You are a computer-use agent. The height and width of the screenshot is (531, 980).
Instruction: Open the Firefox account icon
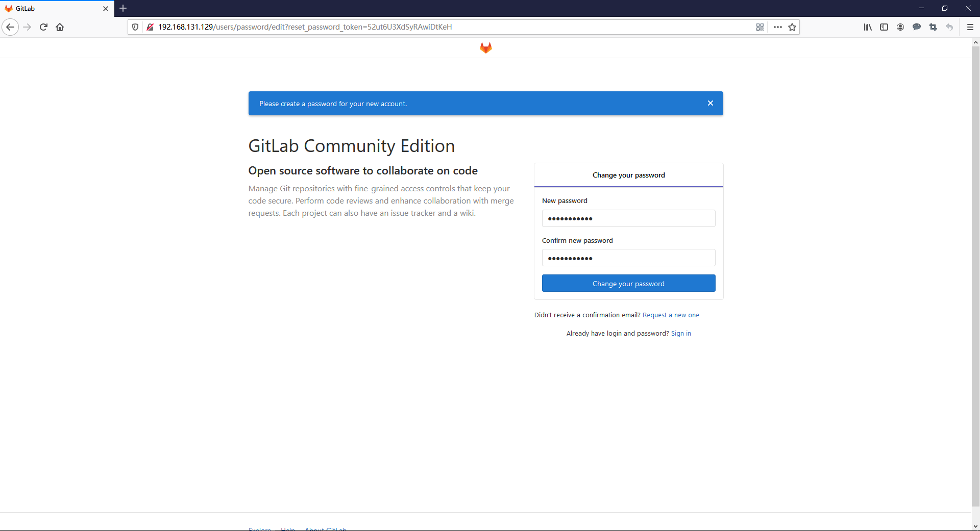pyautogui.click(x=900, y=27)
